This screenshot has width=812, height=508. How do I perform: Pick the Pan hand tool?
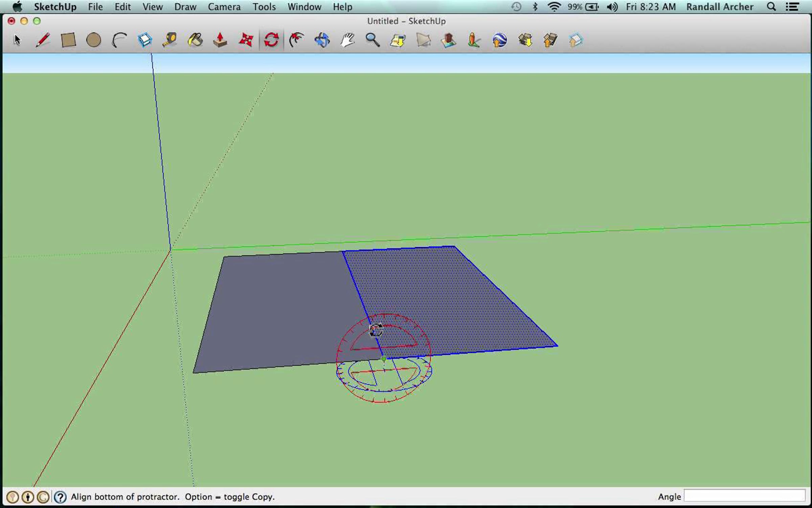[347, 40]
